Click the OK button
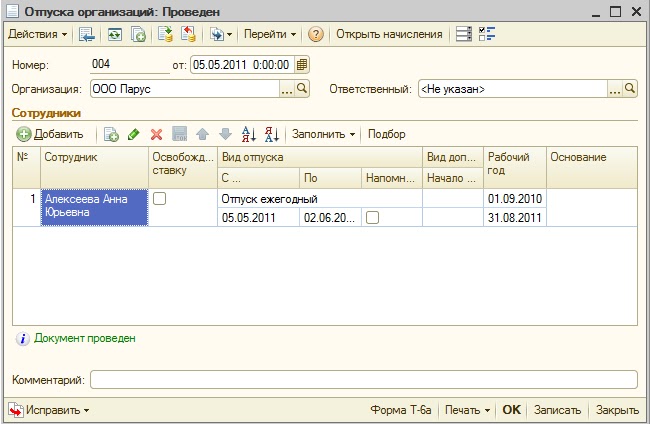The height and width of the screenshot is (424, 650). tap(511, 410)
